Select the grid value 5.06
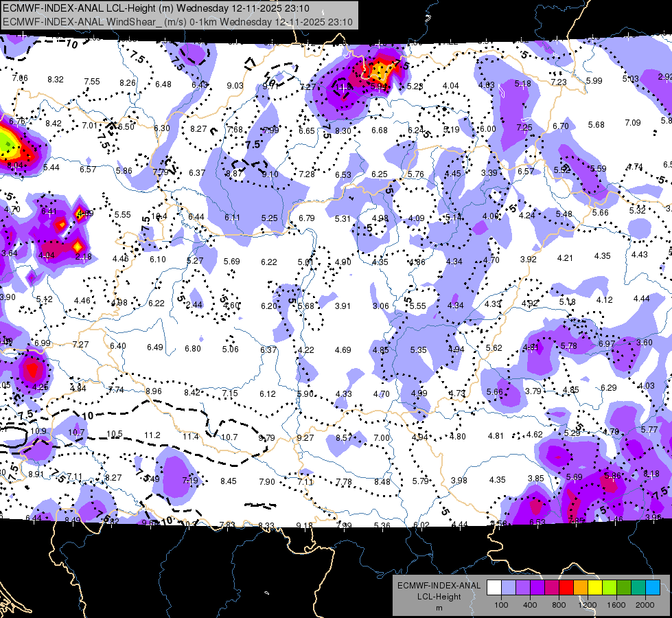Screen dimensions: 672x618 230,349
